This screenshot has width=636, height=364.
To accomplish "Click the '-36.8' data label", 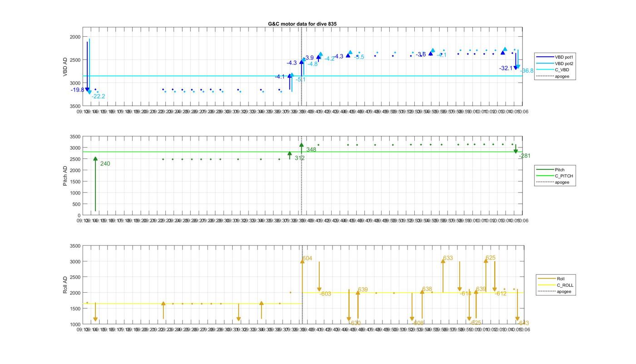I will [x=527, y=71].
